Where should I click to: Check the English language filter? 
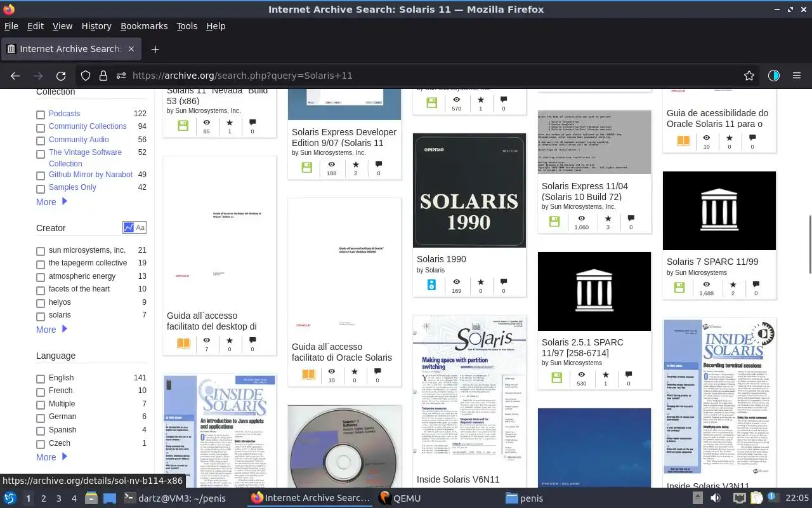coord(41,379)
